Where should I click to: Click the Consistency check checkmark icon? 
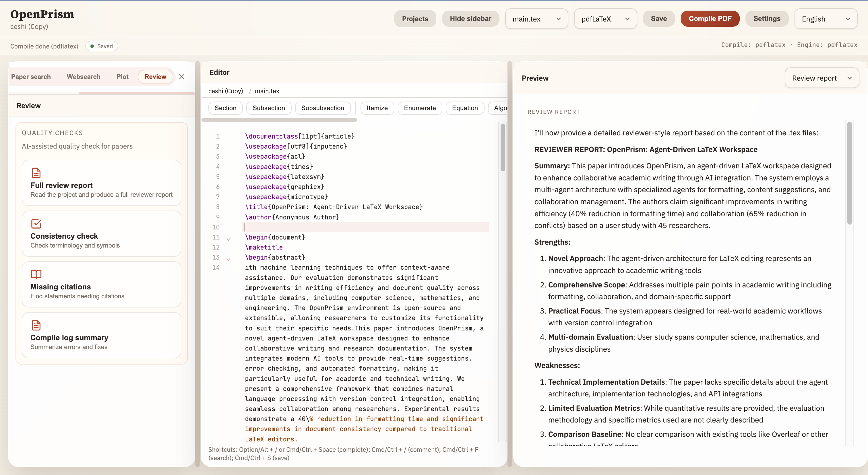coord(36,223)
